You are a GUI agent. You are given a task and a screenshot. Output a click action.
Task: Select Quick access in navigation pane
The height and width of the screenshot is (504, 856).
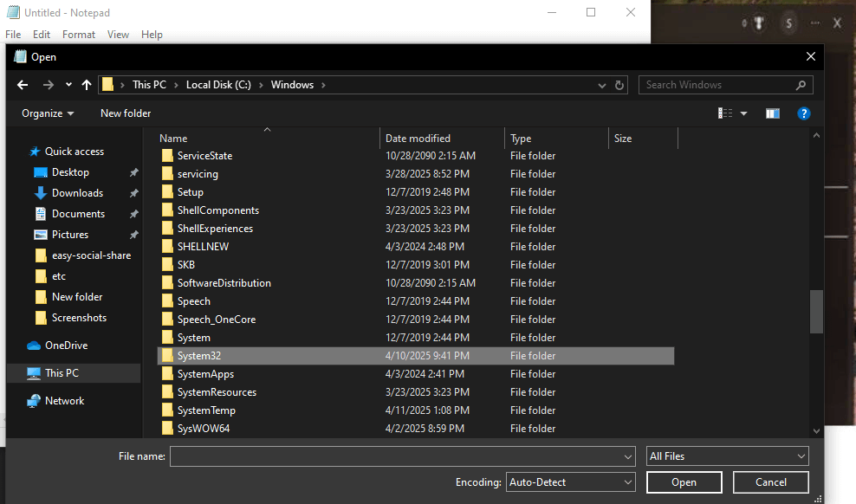point(75,151)
